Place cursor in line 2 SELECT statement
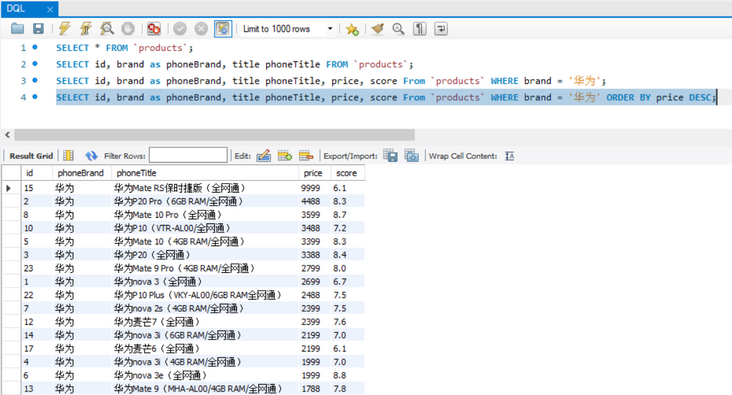 pos(234,64)
